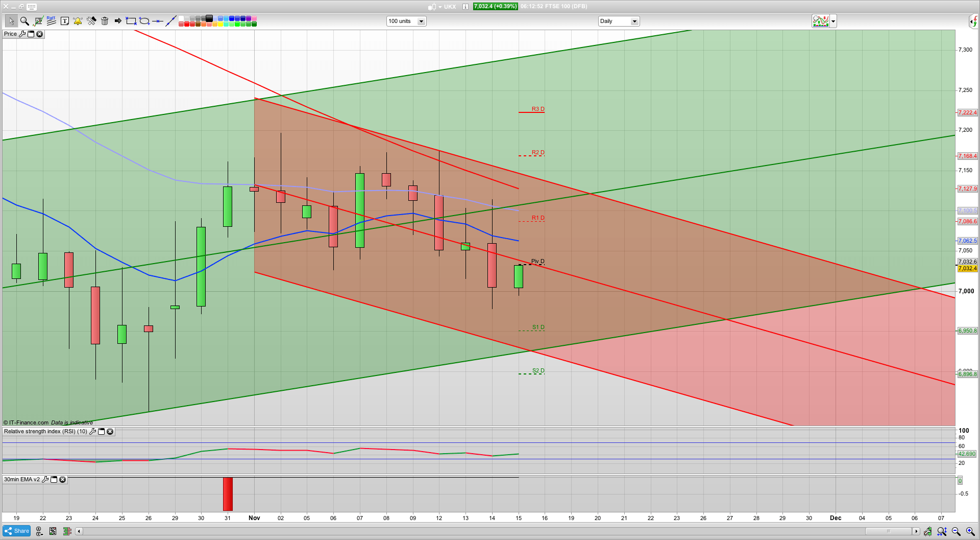Close the RSI indicator panel
Viewport: 980px width, 540px height.
pos(110,432)
